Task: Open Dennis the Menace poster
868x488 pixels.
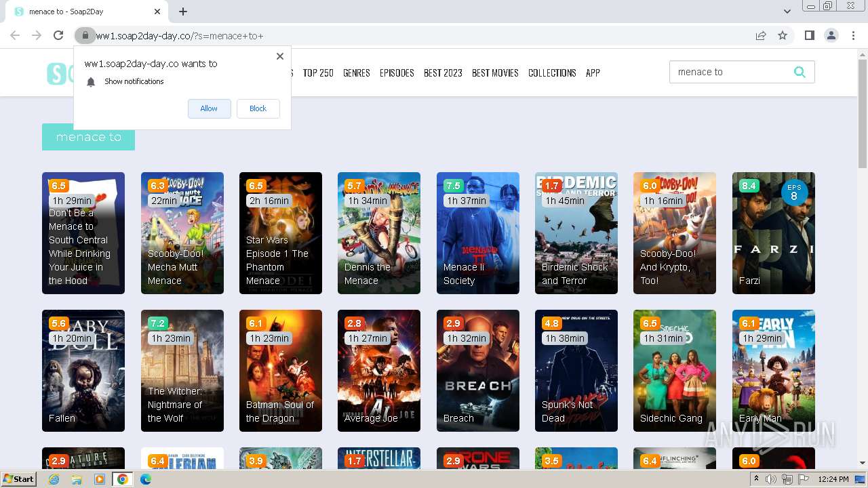Action: [x=379, y=233]
